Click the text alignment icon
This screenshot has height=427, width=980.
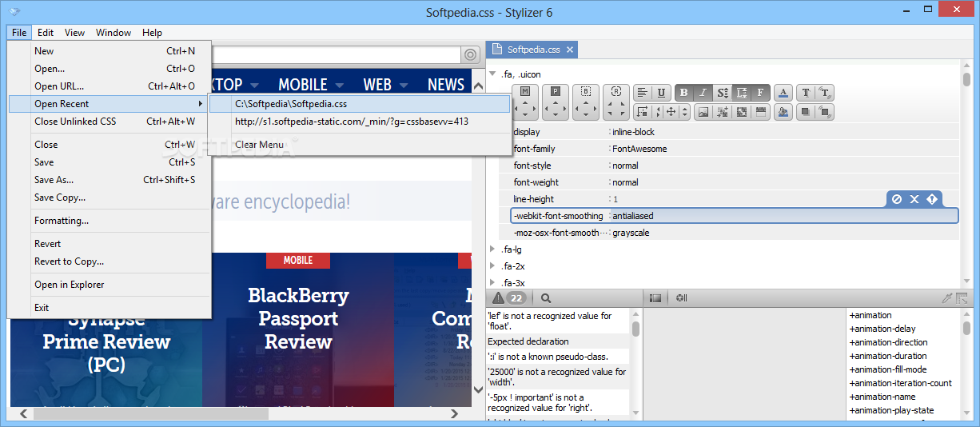click(643, 93)
